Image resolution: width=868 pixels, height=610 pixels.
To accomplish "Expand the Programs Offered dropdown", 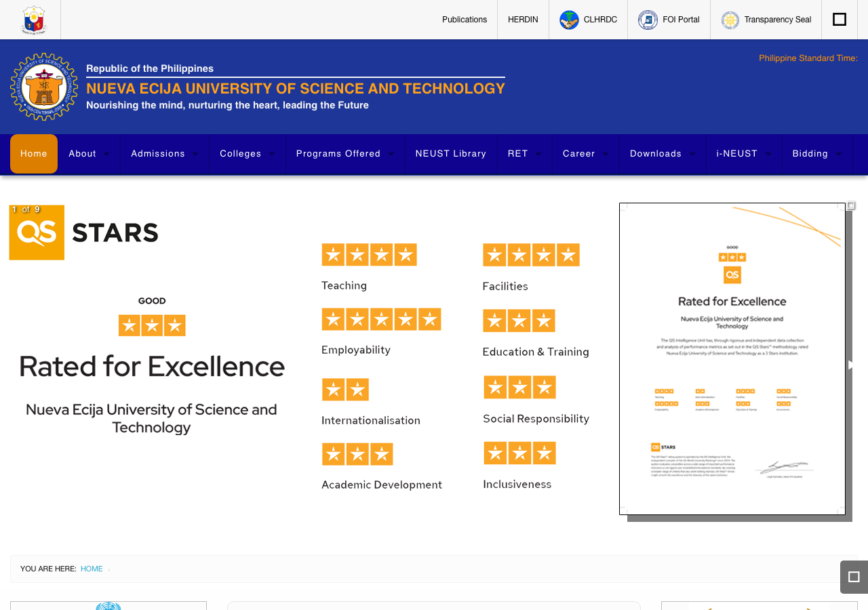I will pos(345,154).
